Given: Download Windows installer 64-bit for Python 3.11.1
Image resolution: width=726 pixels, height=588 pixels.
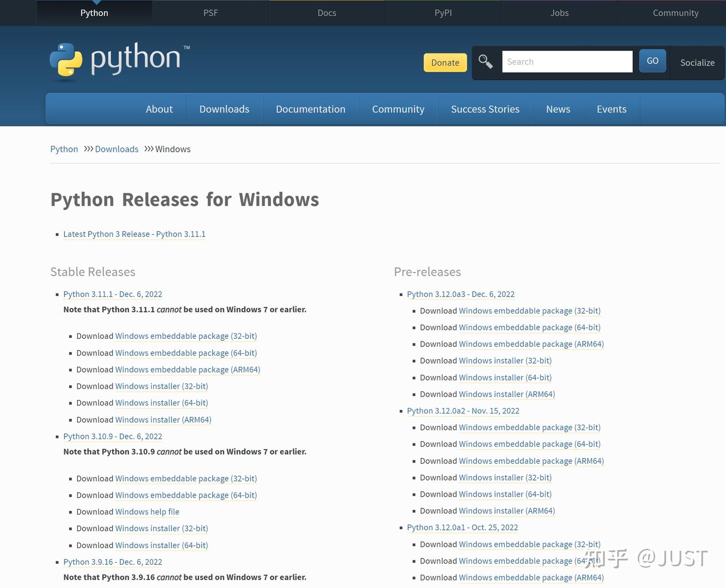Looking at the screenshot, I should coord(161,402).
